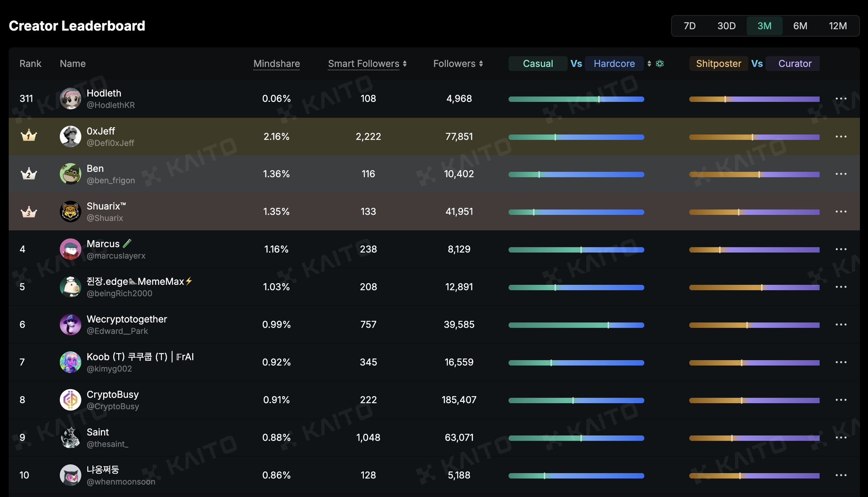Open three-dots menu for Hodleth row
868x497 pixels.
click(x=841, y=99)
